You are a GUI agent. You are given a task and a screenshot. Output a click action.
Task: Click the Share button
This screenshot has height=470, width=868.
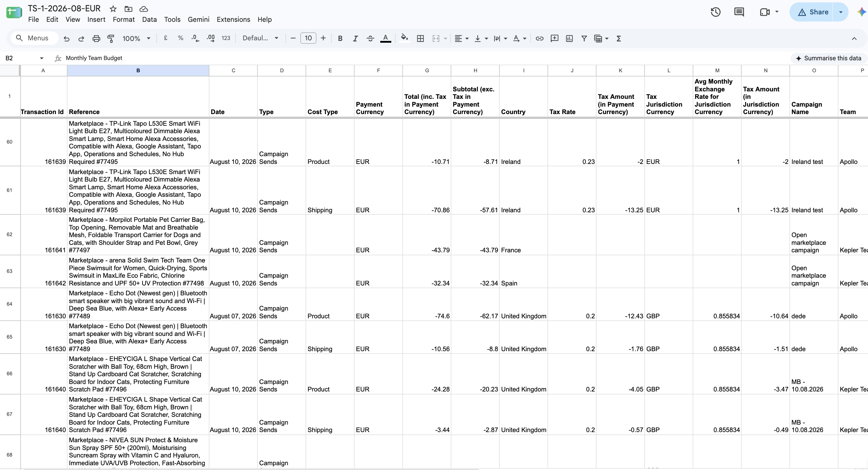pyautogui.click(x=811, y=12)
